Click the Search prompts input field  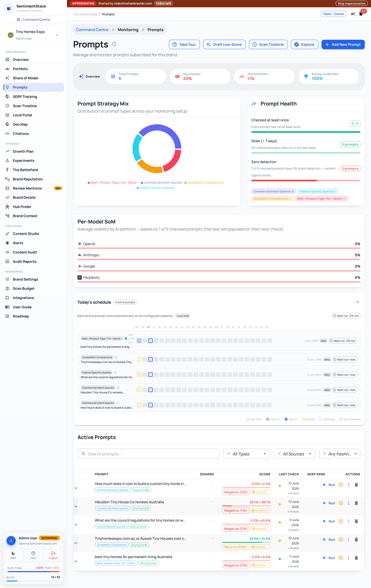tap(148, 454)
